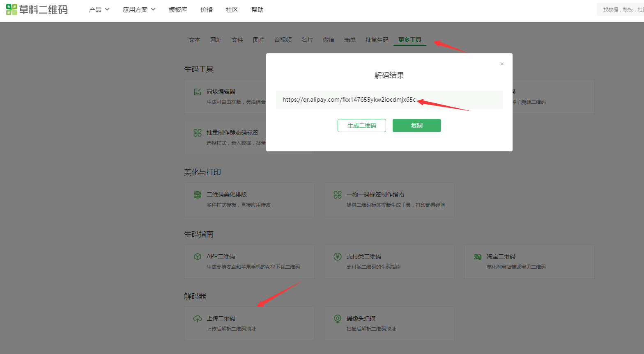
Task: Click the APP二维码 cube icon
Action: (198, 257)
